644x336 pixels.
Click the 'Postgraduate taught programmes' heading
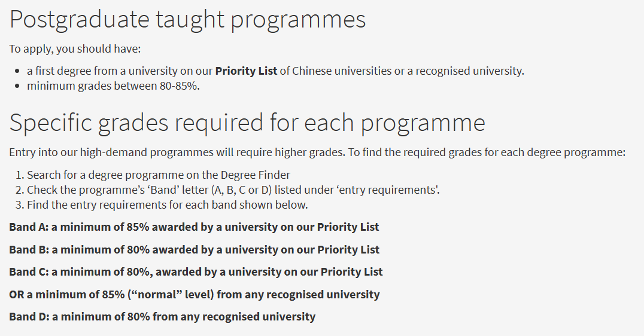(x=187, y=20)
